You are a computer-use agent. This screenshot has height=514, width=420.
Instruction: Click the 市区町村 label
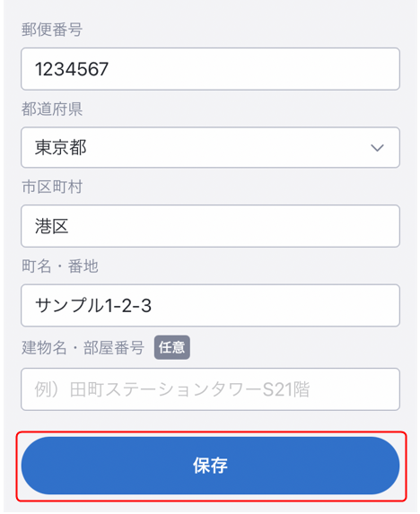pyautogui.click(x=52, y=187)
